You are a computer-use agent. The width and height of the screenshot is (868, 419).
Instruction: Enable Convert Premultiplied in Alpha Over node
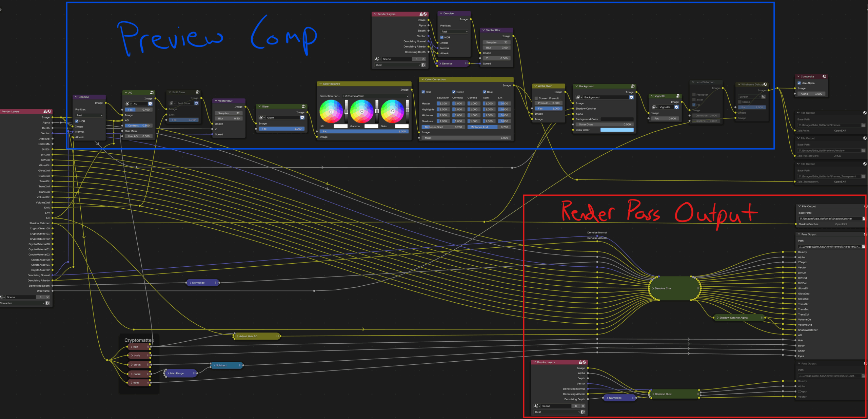coord(536,98)
